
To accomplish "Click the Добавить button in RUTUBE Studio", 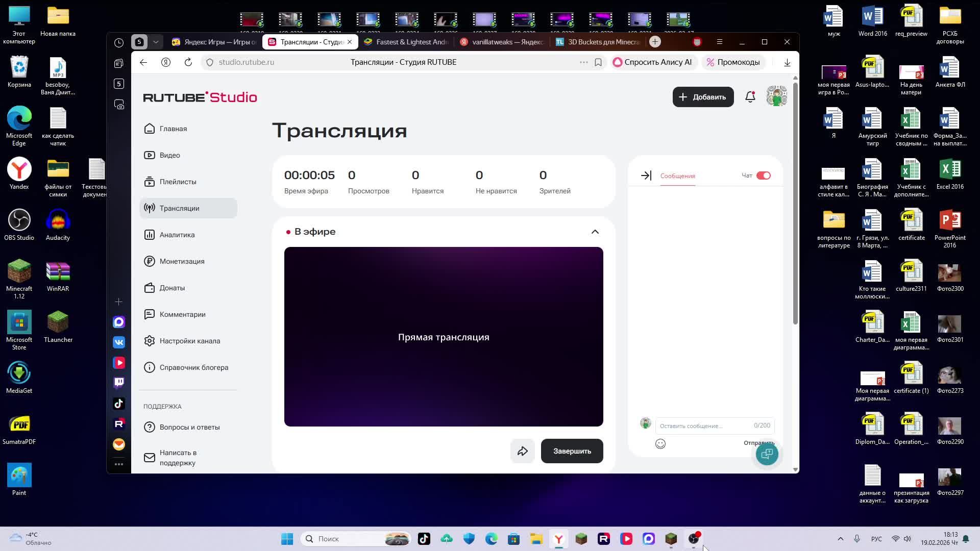I will [703, 96].
